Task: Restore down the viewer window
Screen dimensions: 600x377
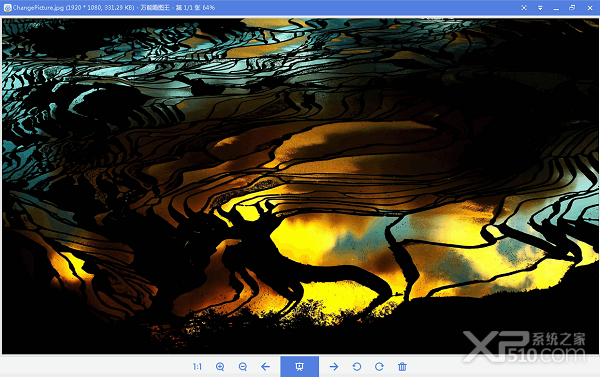Action: [x=572, y=8]
